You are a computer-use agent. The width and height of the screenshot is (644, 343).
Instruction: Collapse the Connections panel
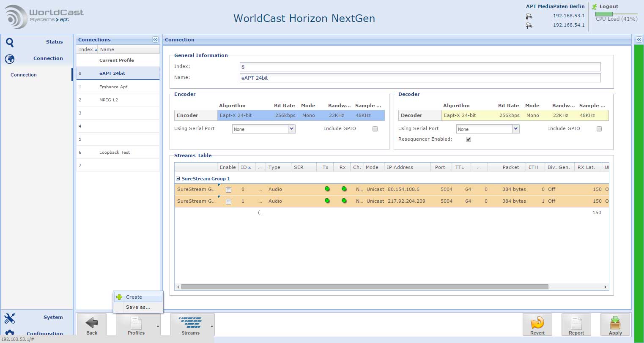tap(155, 39)
